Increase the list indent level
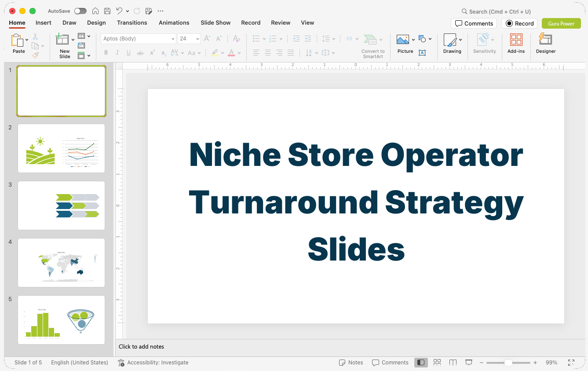Image resolution: width=588 pixels, height=371 pixels. tap(308, 39)
